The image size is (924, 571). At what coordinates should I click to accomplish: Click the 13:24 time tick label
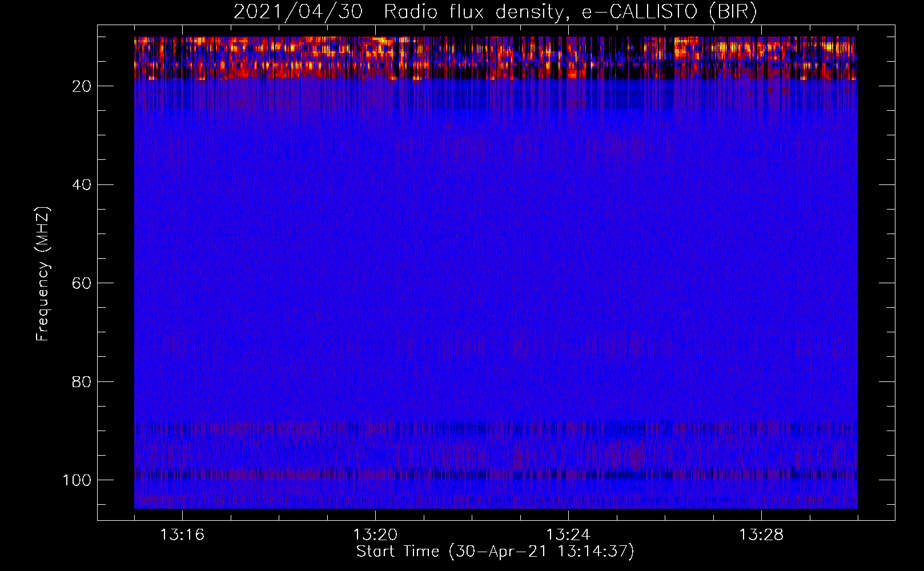(568, 535)
